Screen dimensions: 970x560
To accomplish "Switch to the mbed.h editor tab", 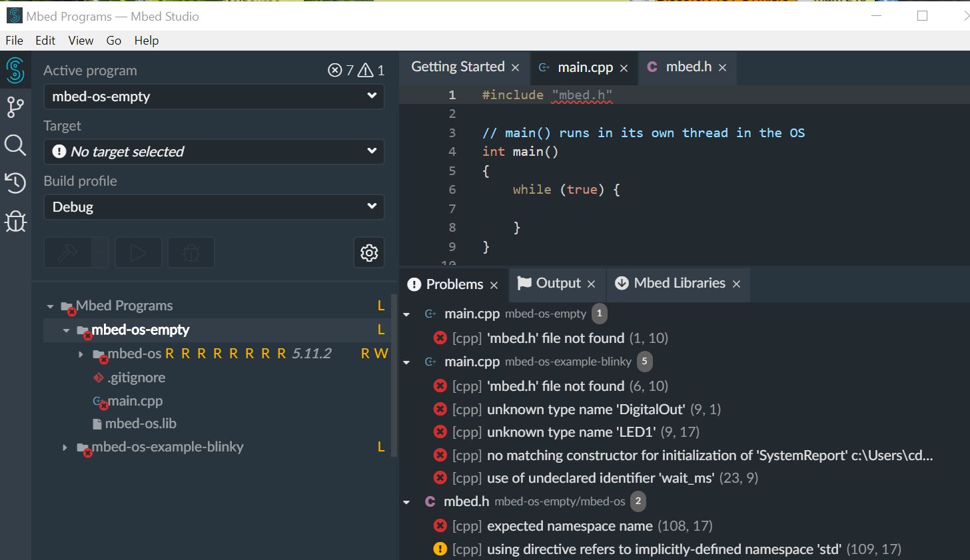I will (688, 67).
